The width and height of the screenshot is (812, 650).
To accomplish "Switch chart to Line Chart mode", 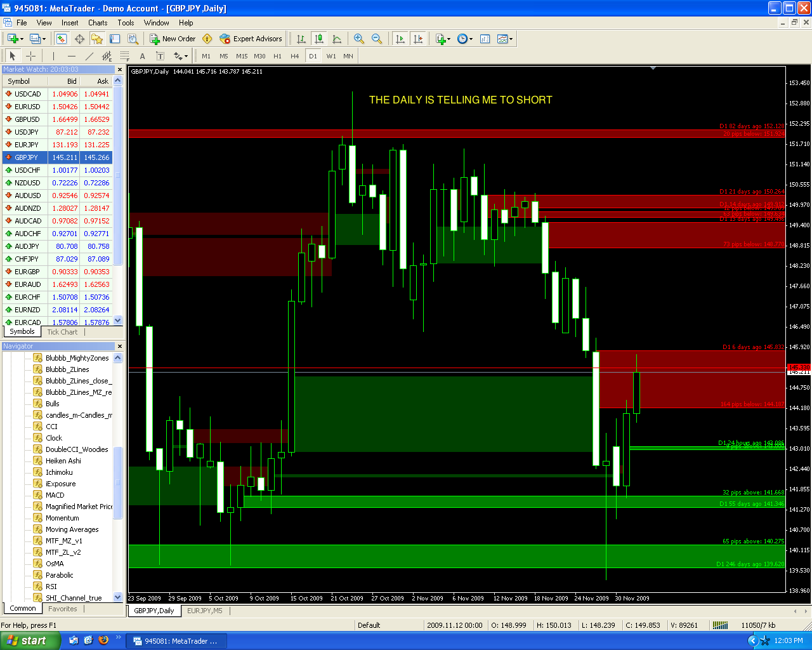I will click(x=337, y=39).
